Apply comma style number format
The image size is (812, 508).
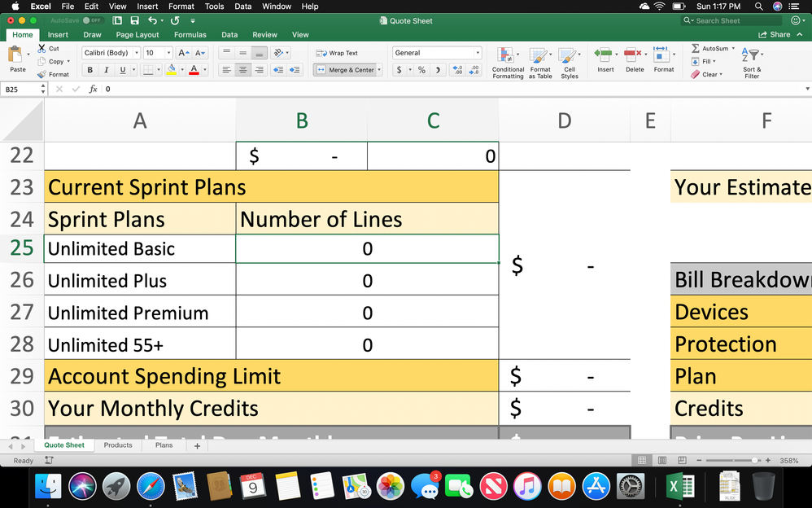click(438, 69)
